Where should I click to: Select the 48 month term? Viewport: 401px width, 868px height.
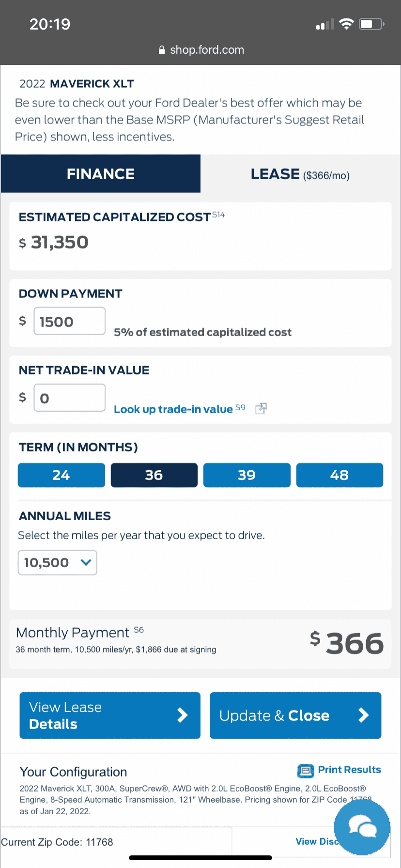point(339,475)
